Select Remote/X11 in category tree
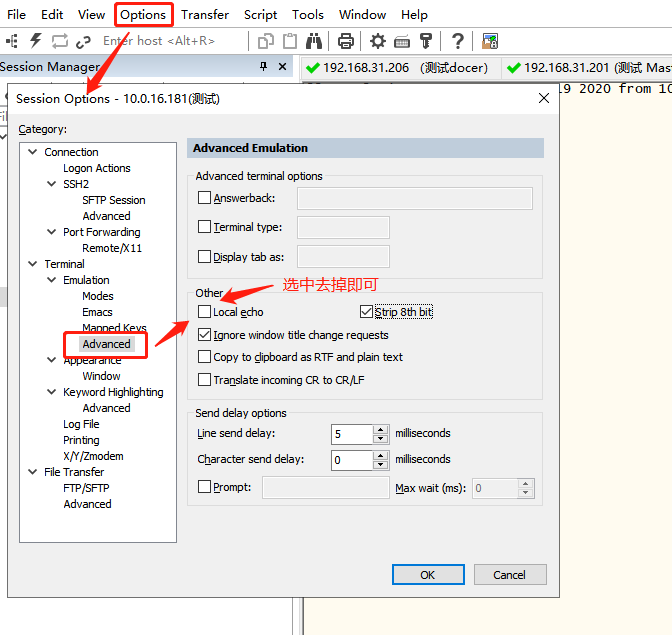Image resolution: width=672 pixels, height=635 pixels. [112, 248]
